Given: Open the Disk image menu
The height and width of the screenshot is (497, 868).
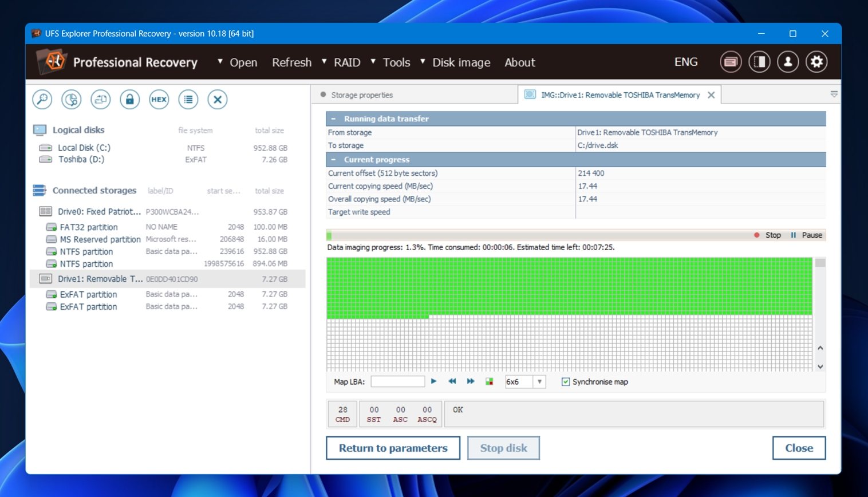Looking at the screenshot, I should [x=461, y=62].
